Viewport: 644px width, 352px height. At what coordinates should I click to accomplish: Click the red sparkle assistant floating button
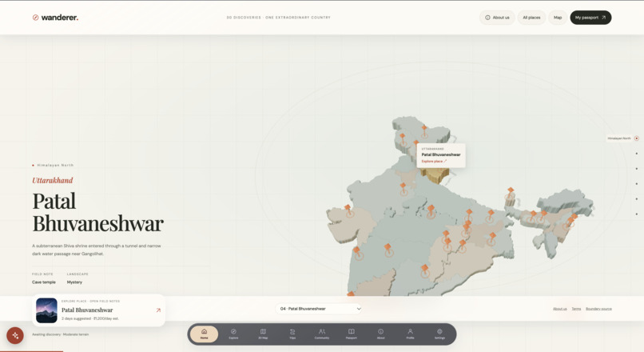[x=15, y=335]
